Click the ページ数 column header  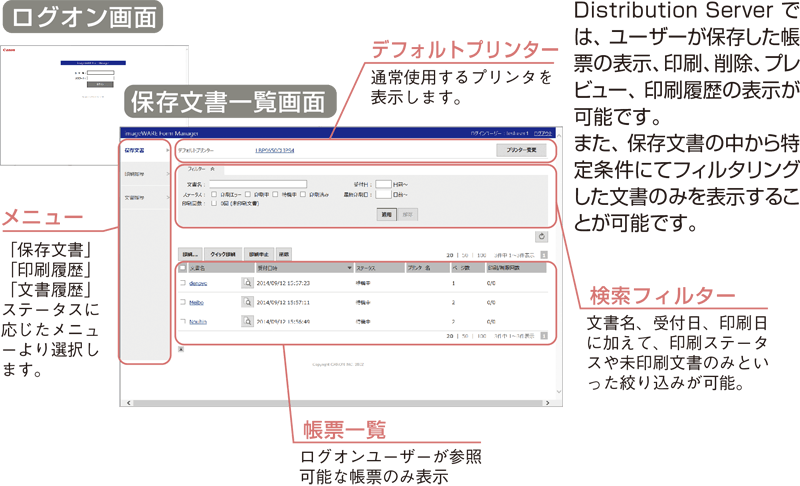click(x=467, y=268)
